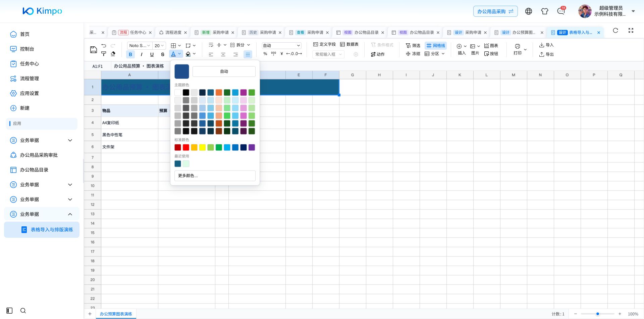Pick the yellow standard color swatch

(202, 147)
